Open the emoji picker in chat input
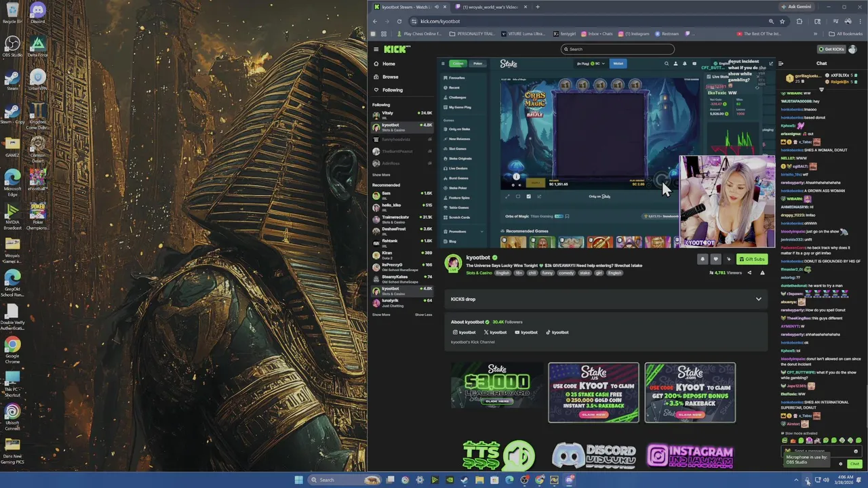The width and height of the screenshot is (868, 488). 856,451
